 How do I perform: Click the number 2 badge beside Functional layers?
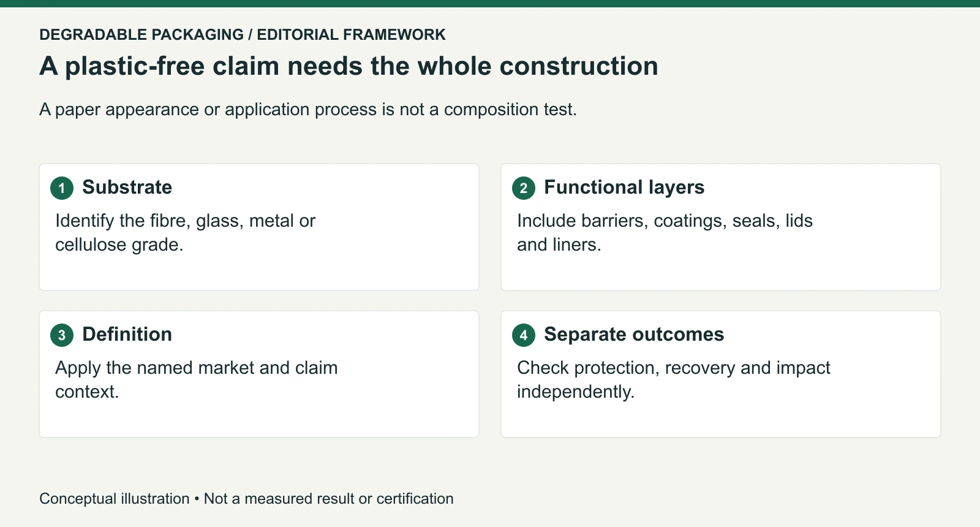(x=524, y=188)
